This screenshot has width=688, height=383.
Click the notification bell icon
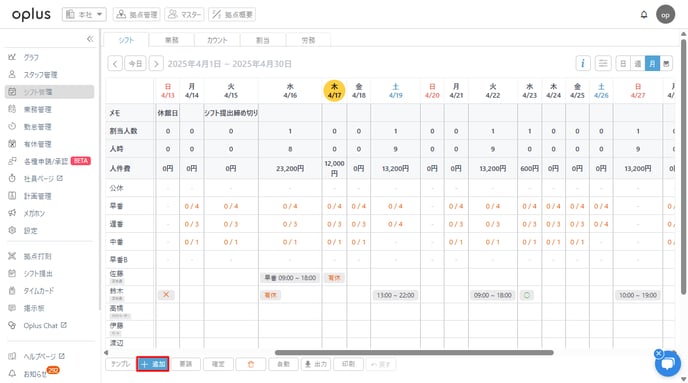(644, 14)
